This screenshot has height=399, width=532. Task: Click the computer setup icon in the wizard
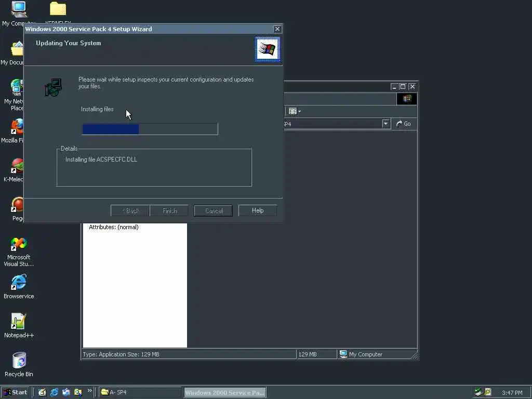click(54, 87)
